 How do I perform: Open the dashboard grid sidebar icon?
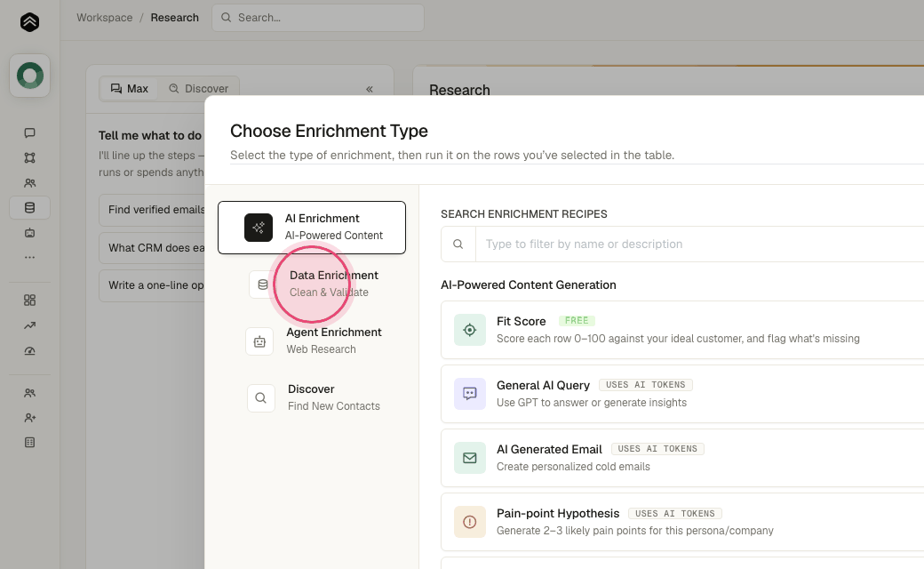29,301
